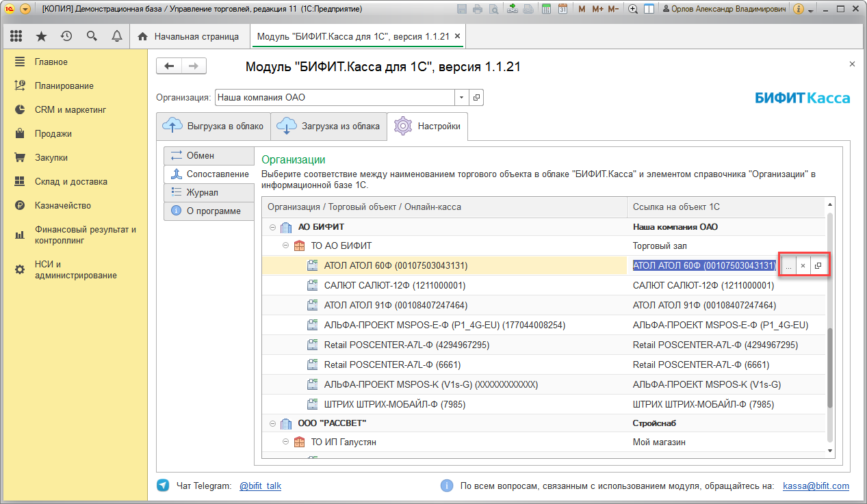Select the Настройки tab
The width and height of the screenshot is (867, 504).
pyautogui.click(x=427, y=126)
